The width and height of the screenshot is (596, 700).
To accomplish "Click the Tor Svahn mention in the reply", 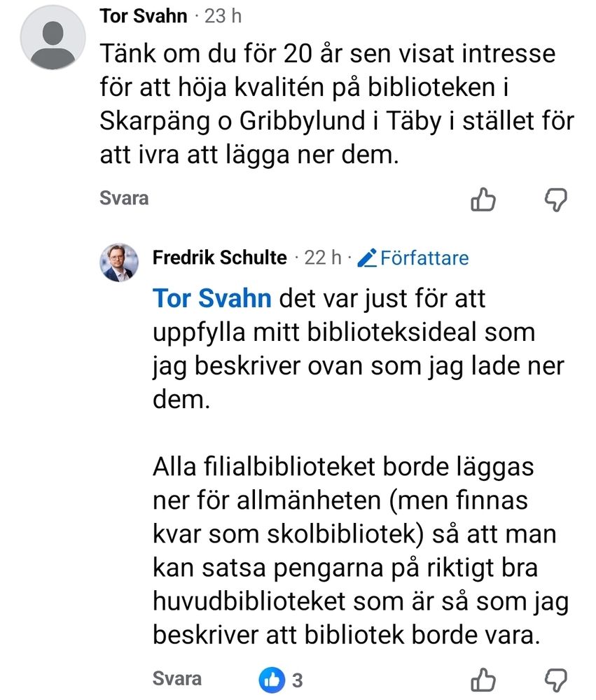I will tap(210, 297).
